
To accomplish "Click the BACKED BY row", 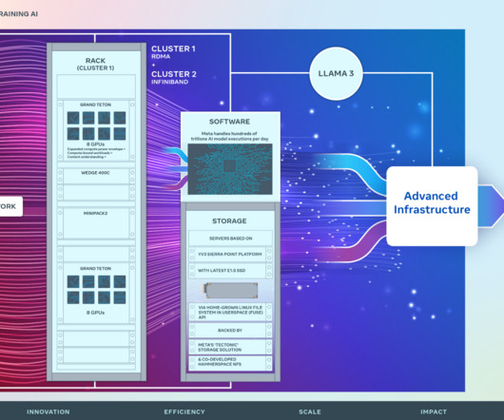I will (230, 330).
